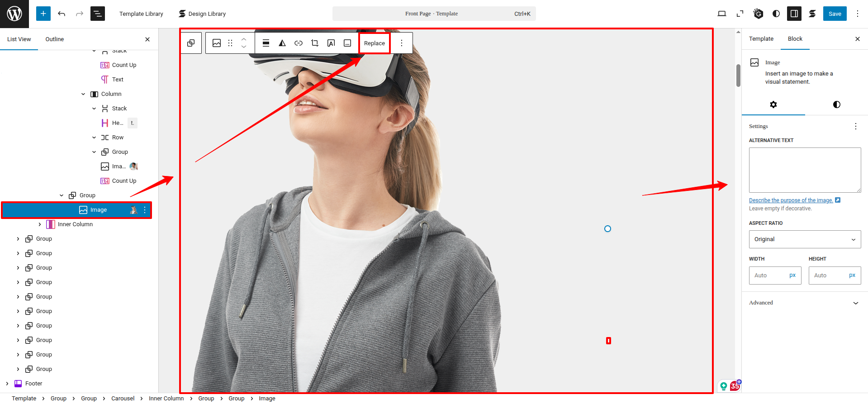Screen dimensions: 868x404
Task: Open the align options in the image toolbar
Action: [266, 43]
